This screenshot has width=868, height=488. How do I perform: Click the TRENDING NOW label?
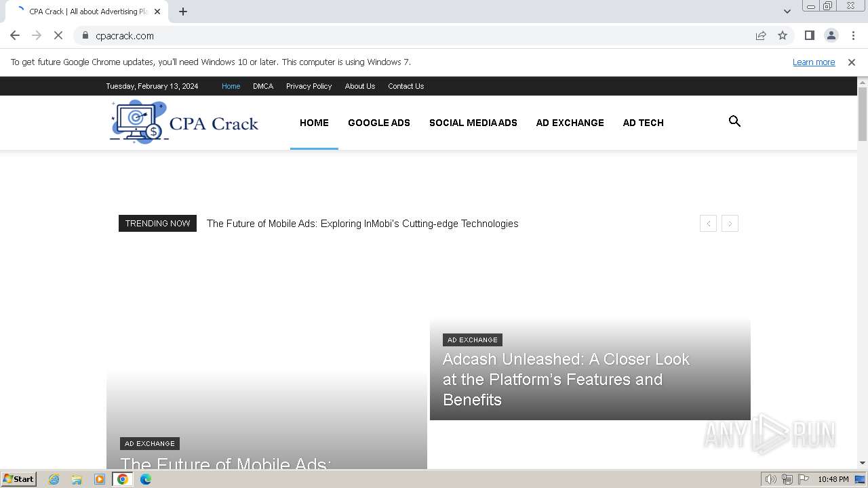click(157, 223)
